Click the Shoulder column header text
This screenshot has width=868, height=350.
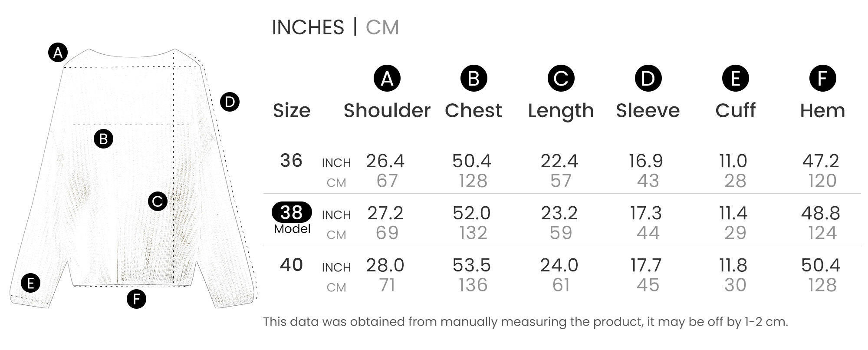pos(387,111)
